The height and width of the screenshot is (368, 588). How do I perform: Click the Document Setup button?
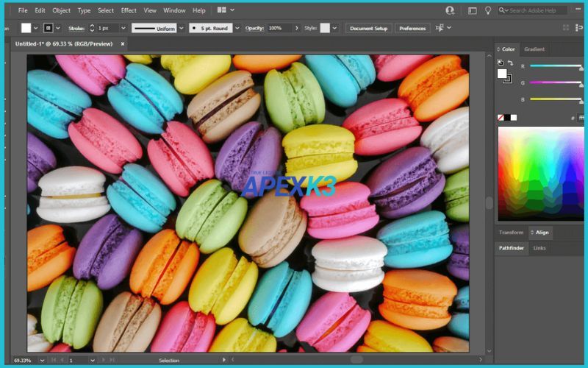[368, 28]
